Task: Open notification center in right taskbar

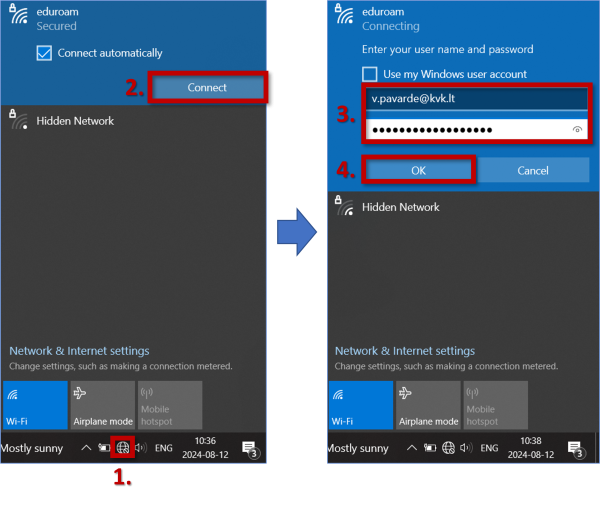Action: pyautogui.click(x=576, y=449)
